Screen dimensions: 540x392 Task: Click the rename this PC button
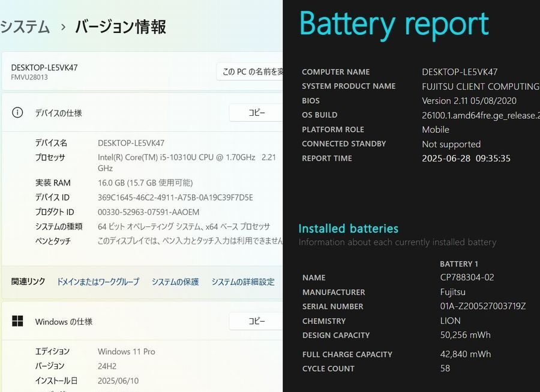coord(250,71)
